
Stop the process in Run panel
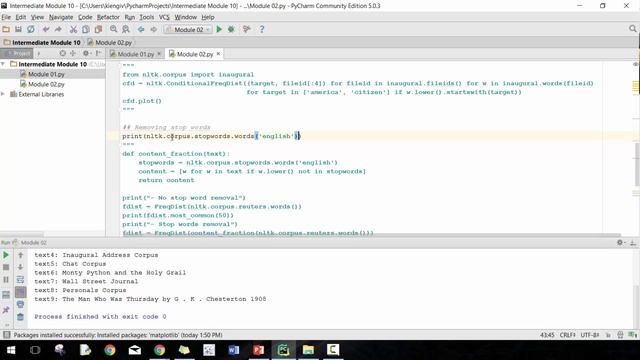6,267
